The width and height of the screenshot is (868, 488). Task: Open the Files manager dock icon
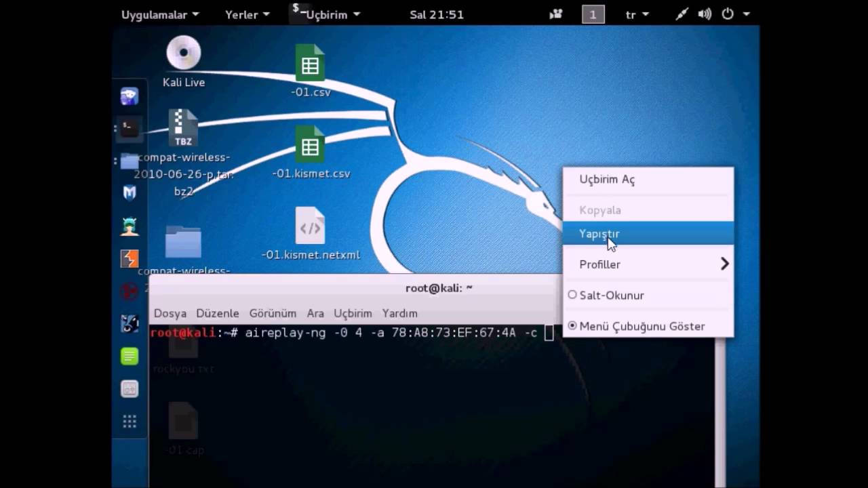129,161
